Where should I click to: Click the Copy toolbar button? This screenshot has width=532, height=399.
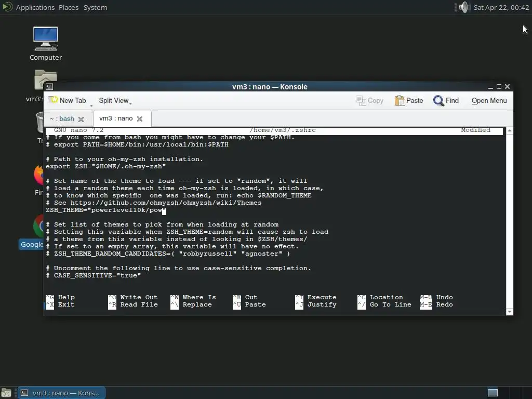tap(369, 101)
